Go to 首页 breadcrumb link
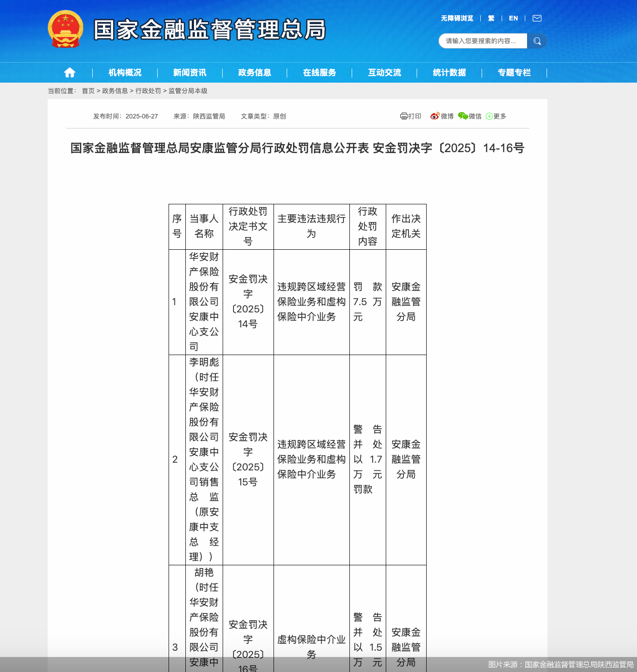Viewport: 637px width, 672px height. coord(88,91)
